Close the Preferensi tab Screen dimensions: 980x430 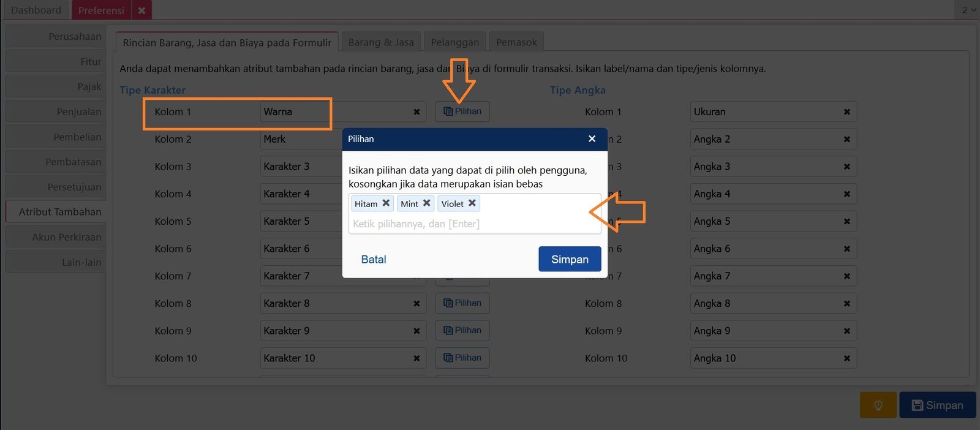[x=141, y=10]
